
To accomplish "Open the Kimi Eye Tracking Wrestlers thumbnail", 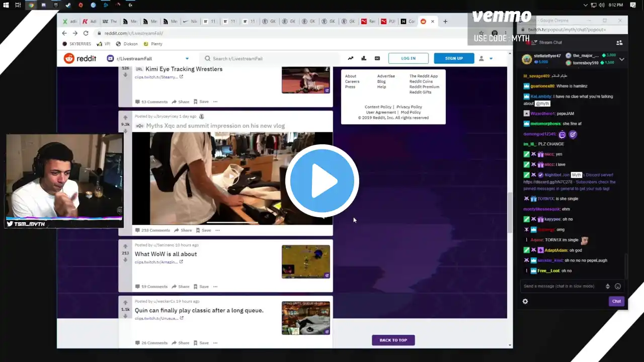I will tap(306, 80).
